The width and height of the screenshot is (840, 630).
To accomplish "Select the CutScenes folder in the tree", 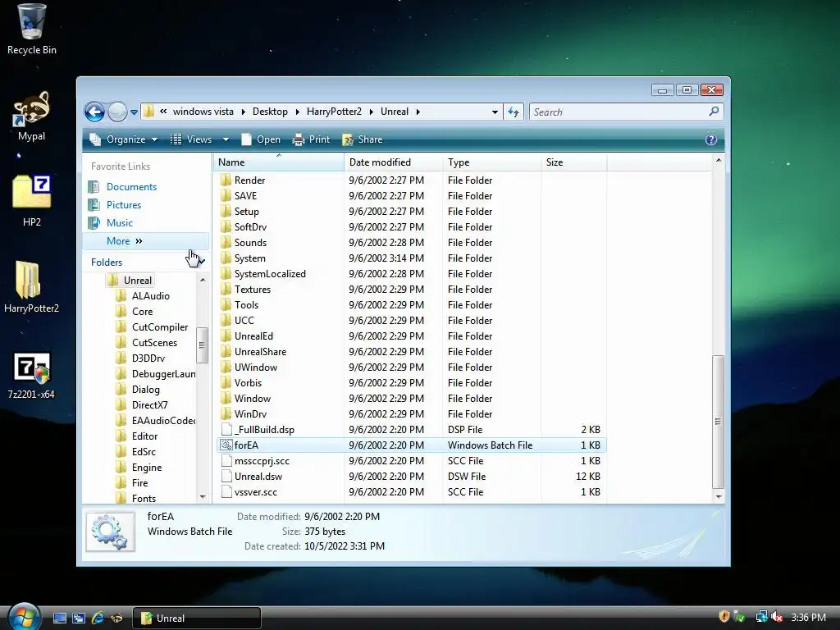I will 154,343.
